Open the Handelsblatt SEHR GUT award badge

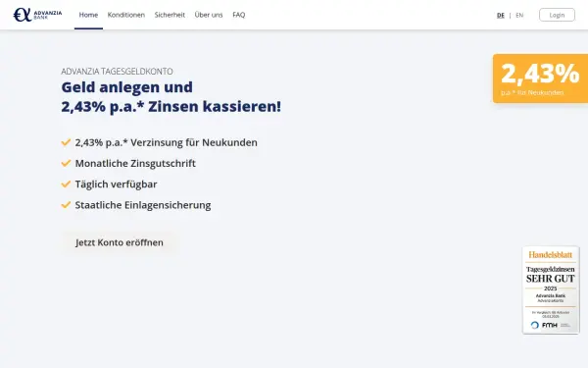coord(551,289)
